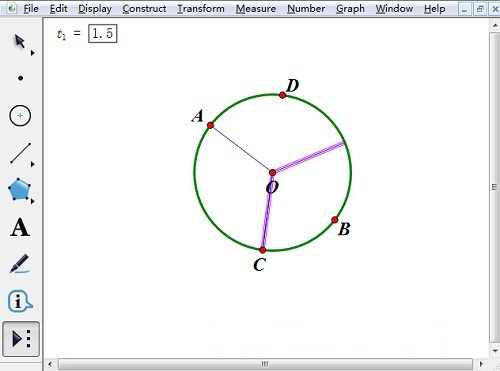Click the label D near the top point
This screenshot has height=371, width=500.
click(x=292, y=86)
